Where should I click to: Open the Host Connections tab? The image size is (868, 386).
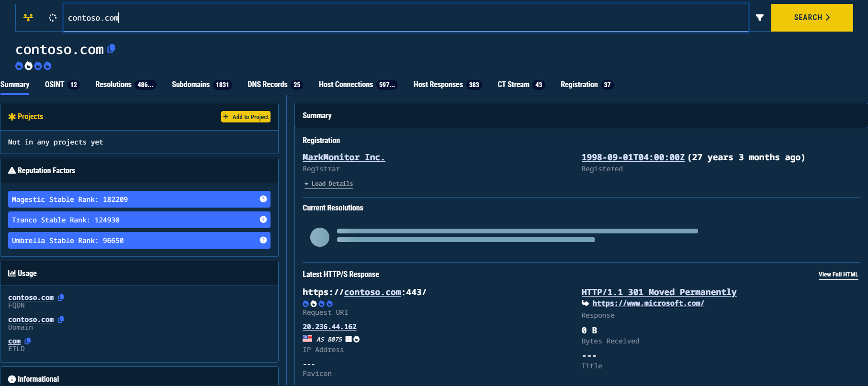(x=358, y=85)
